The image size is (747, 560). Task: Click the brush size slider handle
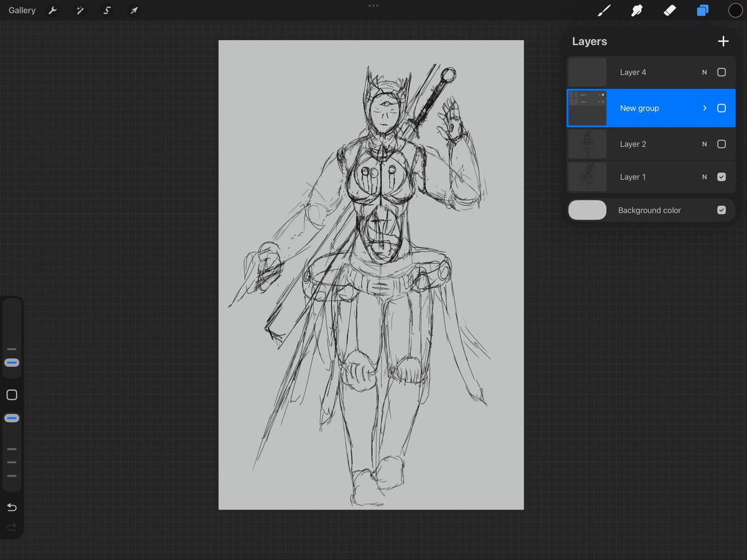point(12,363)
